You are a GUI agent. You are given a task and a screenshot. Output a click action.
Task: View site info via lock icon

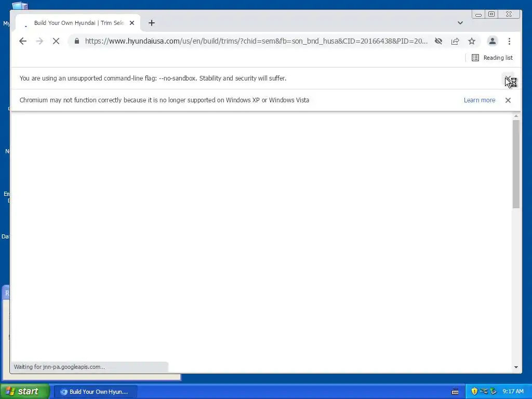coord(77,41)
